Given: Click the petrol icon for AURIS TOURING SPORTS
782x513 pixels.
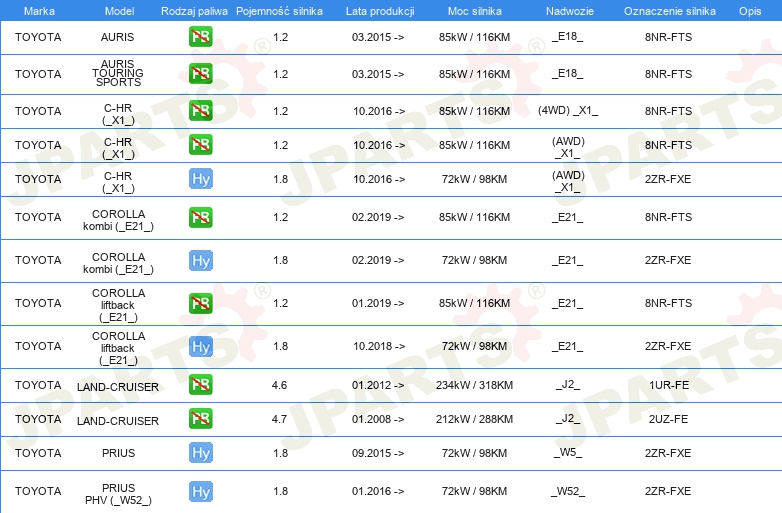Looking at the screenshot, I should [x=200, y=73].
